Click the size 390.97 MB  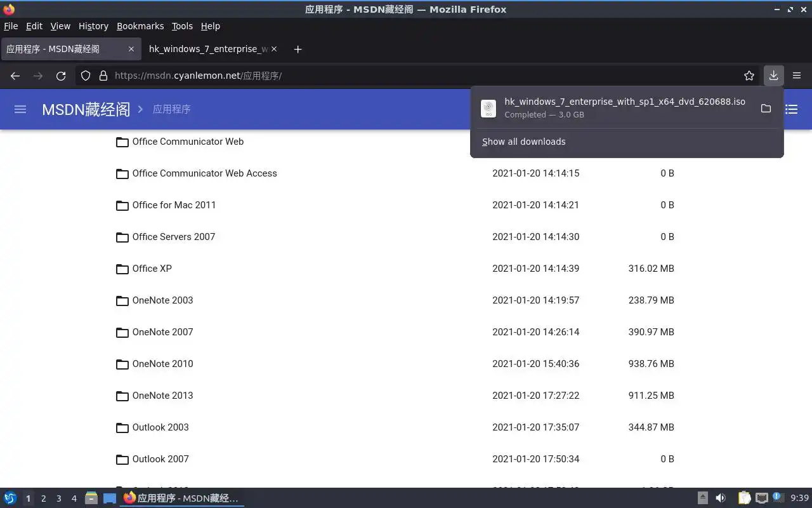tap(651, 332)
